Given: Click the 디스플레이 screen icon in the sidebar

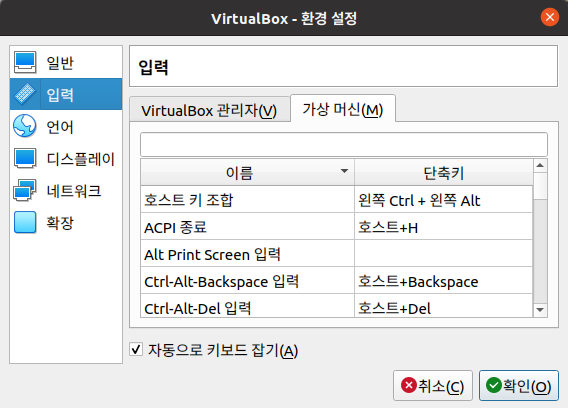Looking at the screenshot, I should coord(25,158).
